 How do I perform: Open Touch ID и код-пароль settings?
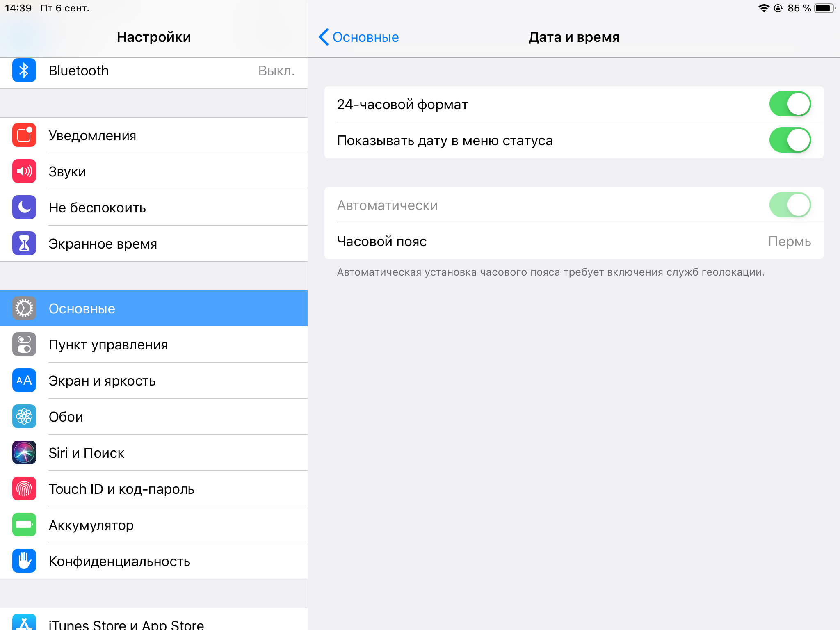(x=154, y=489)
